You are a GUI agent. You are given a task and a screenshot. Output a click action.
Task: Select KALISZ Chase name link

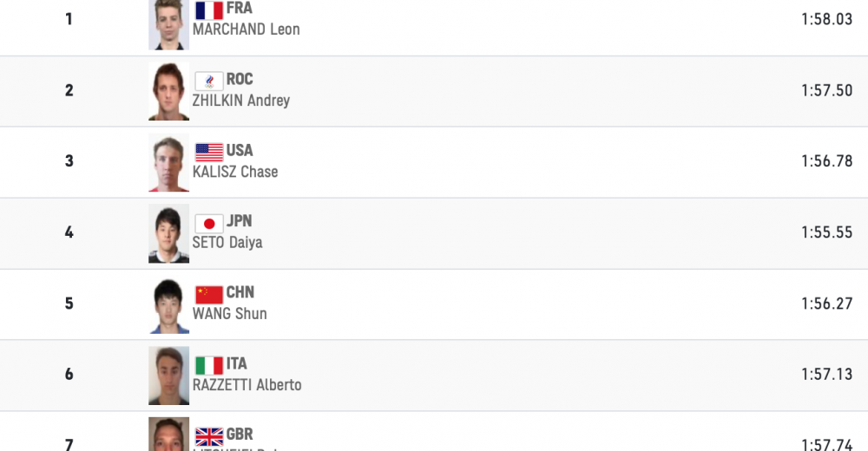pyautogui.click(x=234, y=172)
